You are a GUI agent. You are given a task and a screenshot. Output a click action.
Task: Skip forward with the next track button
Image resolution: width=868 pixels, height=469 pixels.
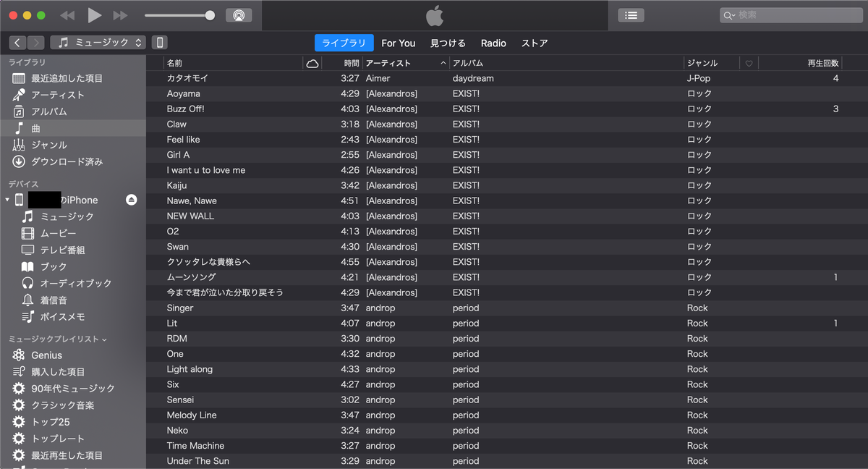pyautogui.click(x=121, y=15)
